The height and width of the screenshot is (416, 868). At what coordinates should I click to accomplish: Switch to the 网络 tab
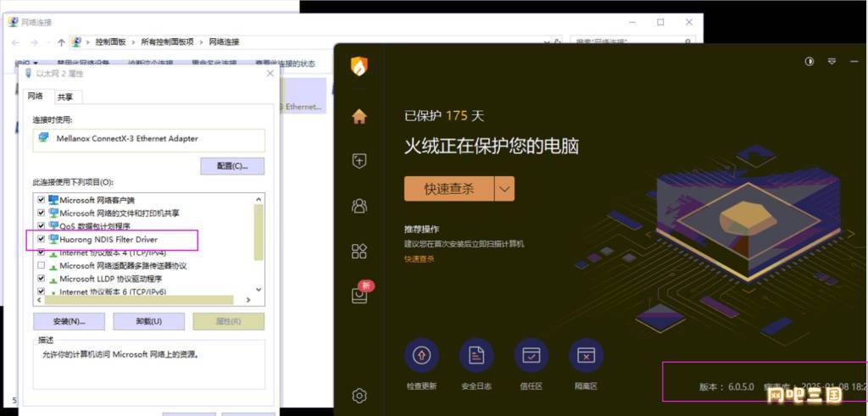click(x=36, y=97)
